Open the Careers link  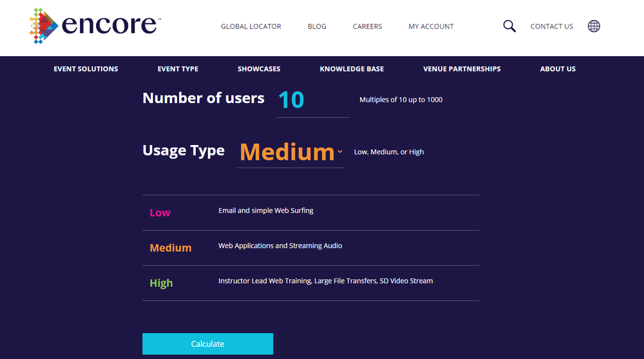(x=367, y=26)
